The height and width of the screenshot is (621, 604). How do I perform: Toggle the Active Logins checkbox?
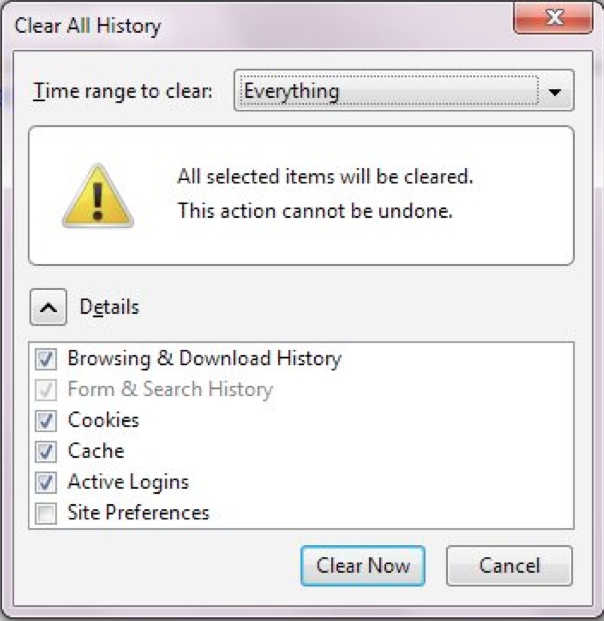point(46,482)
